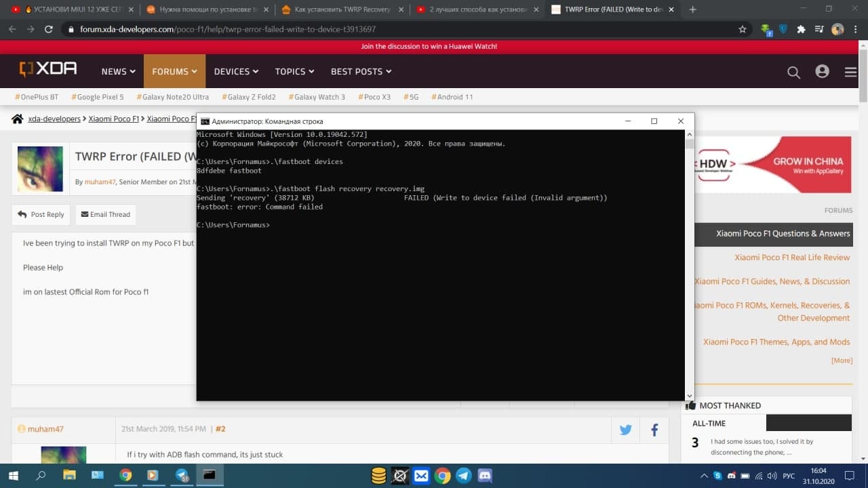The width and height of the screenshot is (868, 488).
Task: Expand the TOPICS dropdown menu
Action: click(294, 71)
